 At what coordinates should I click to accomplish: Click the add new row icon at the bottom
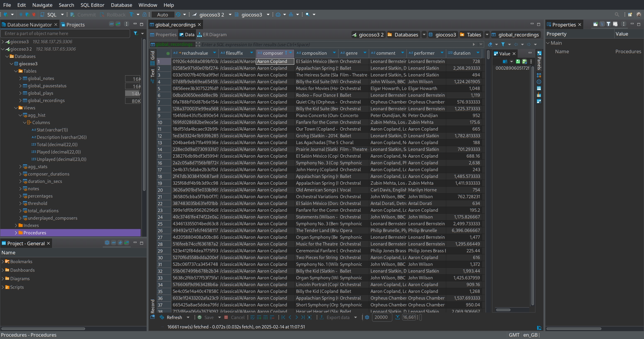[259, 318]
